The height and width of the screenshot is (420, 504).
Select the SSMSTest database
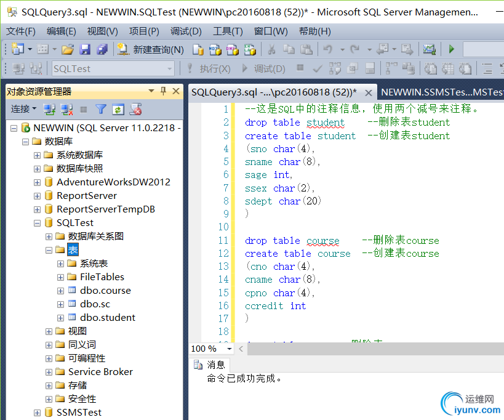click(79, 412)
